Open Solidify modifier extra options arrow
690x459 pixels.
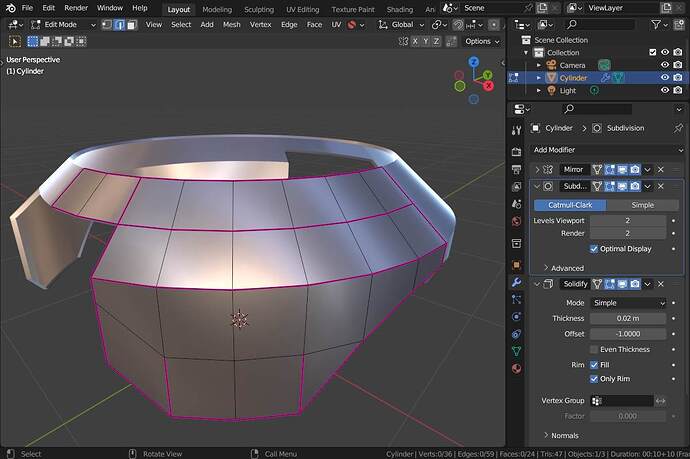click(647, 284)
